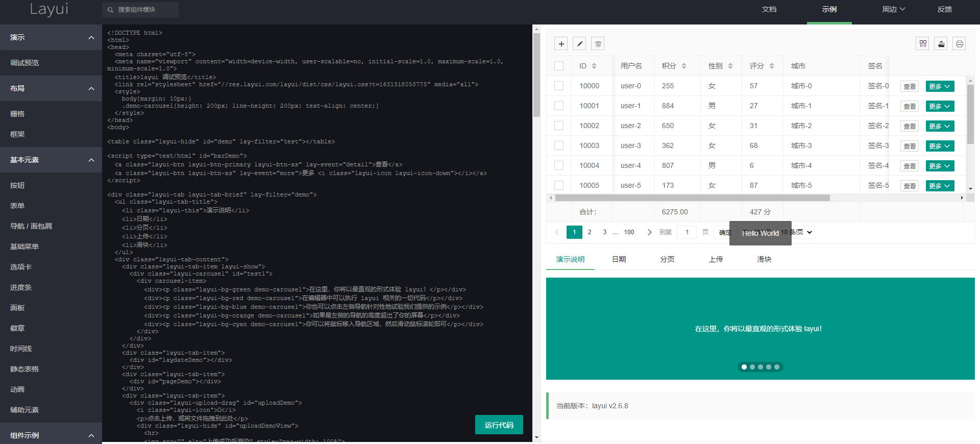Open the 更多 dropdown for user-4 row
Screen dimensions: 980x444
(940, 166)
